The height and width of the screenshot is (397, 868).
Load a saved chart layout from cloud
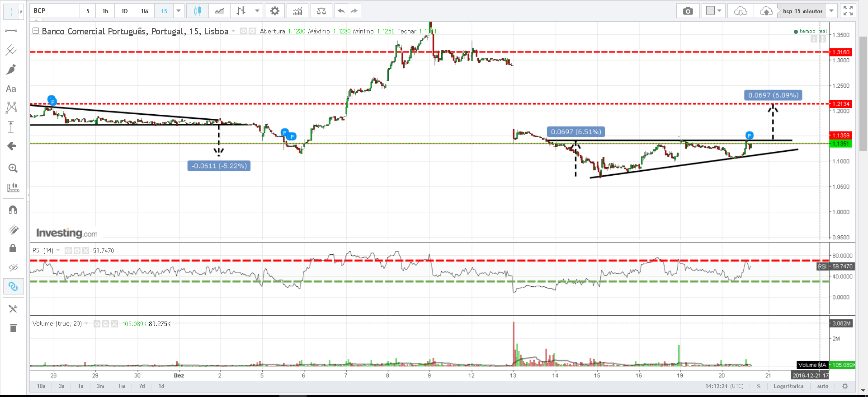[x=741, y=11]
